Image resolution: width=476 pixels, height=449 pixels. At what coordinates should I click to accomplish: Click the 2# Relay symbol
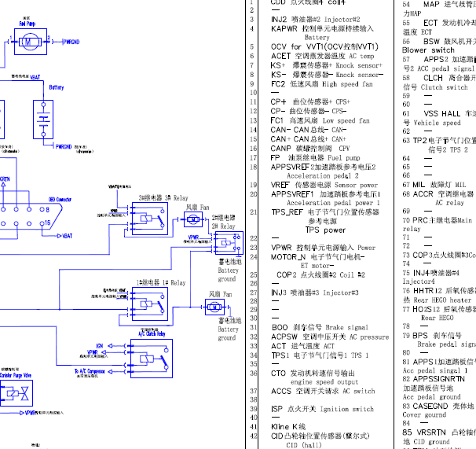[229, 243]
